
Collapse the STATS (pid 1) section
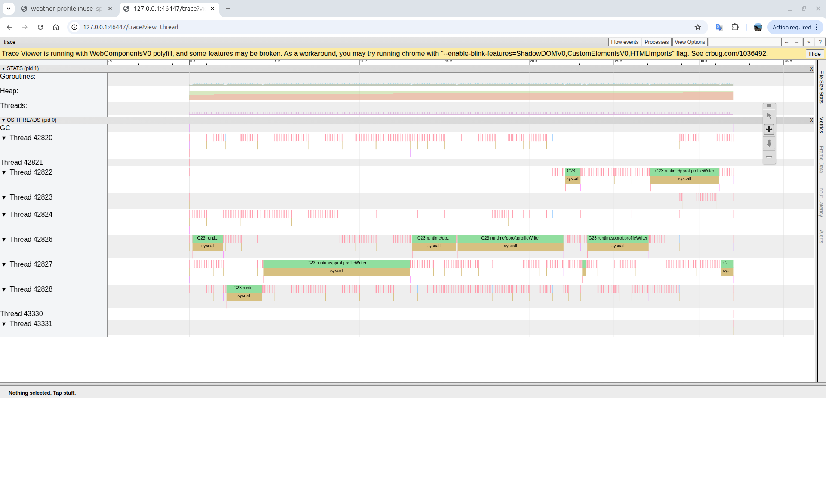coord(3,68)
